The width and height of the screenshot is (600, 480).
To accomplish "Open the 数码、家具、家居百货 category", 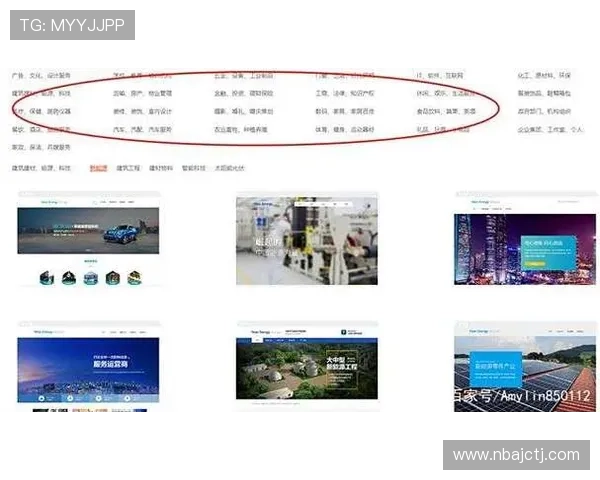I will tap(345, 111).
